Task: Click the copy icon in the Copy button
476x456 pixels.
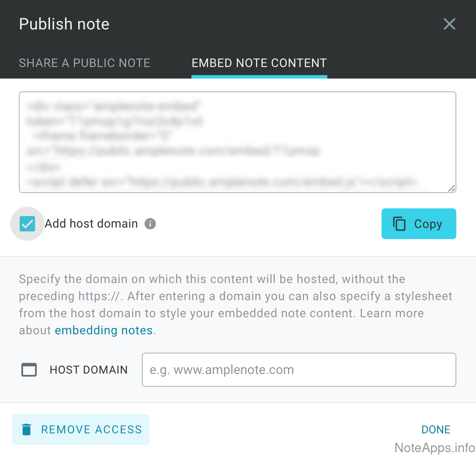Action: point(399,224)
